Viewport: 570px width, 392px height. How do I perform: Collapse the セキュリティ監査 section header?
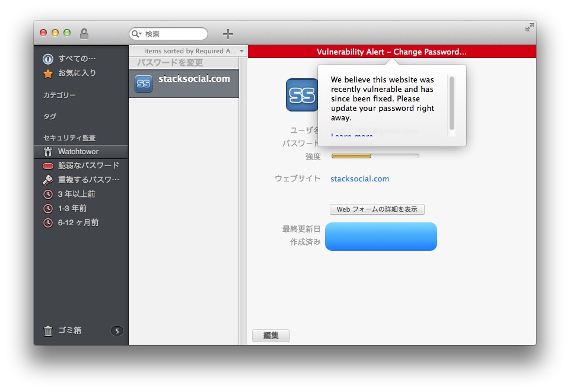(69, 138)
